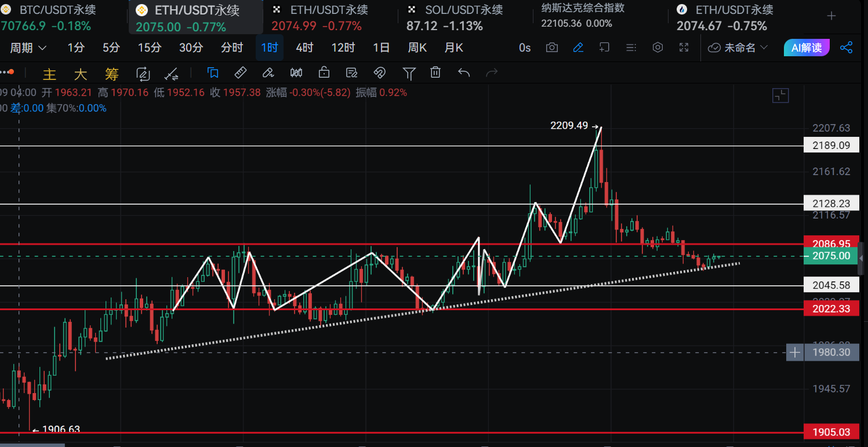
Task: Expand the 周期 period dropdown
Action: 28,48
